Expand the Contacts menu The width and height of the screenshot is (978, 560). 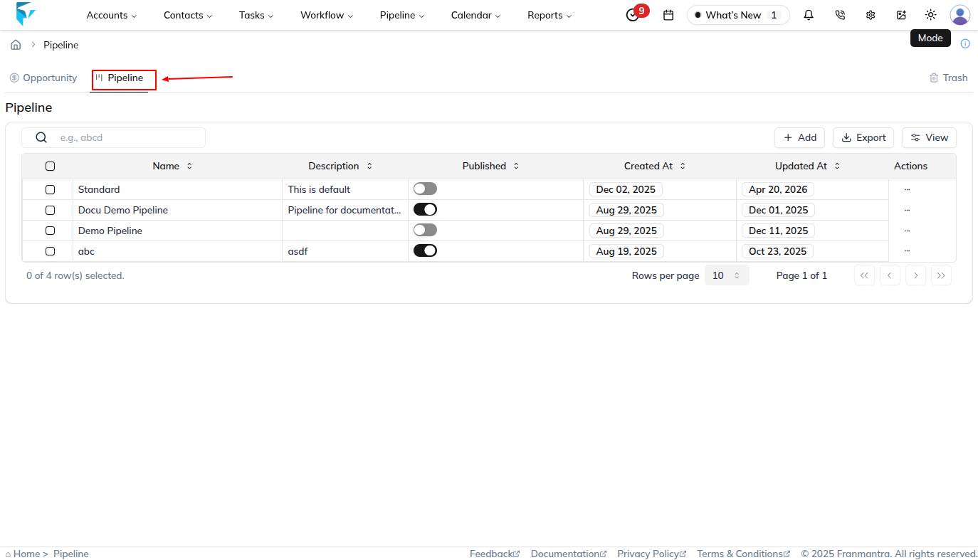(188, 15)
